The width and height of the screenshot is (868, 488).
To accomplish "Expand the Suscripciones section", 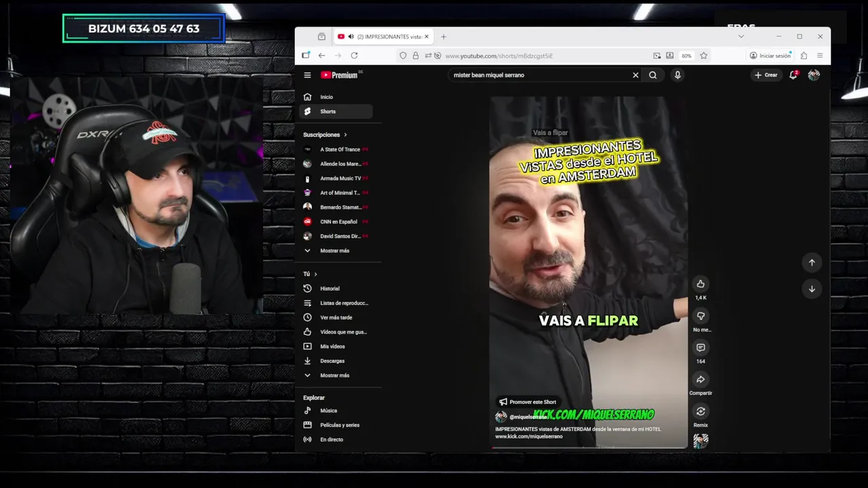I will (325, 135).
